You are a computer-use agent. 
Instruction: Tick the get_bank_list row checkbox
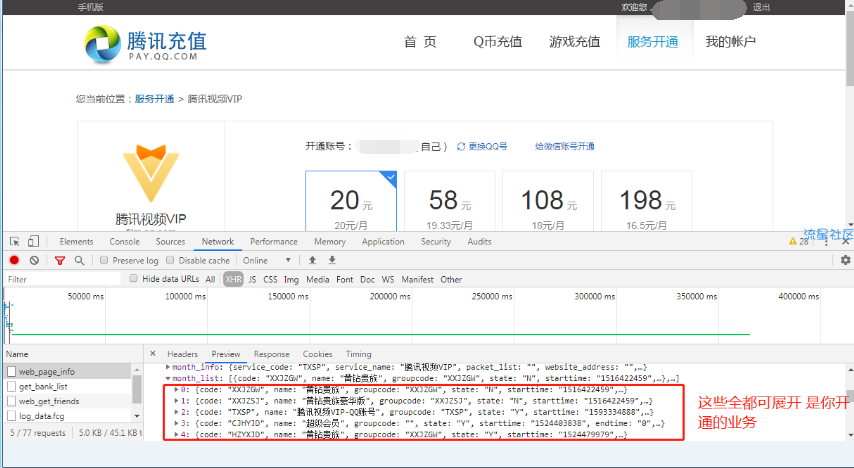coord(11,386)
